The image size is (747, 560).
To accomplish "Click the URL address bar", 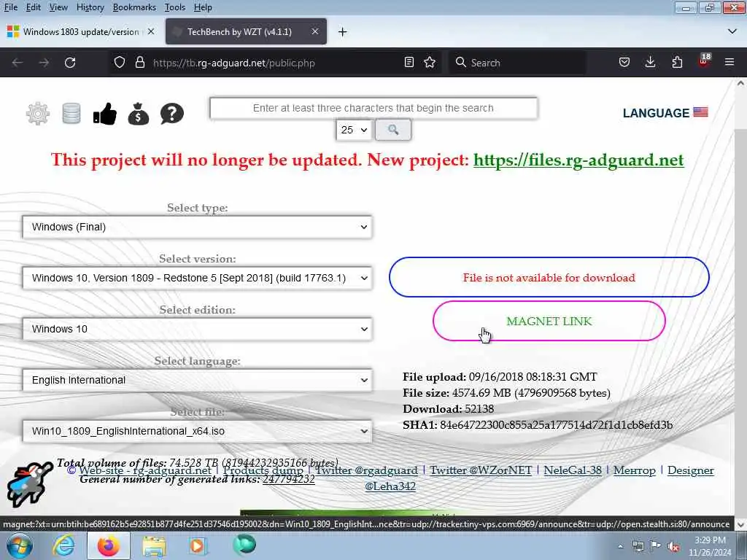I will (x=274, y=63).
